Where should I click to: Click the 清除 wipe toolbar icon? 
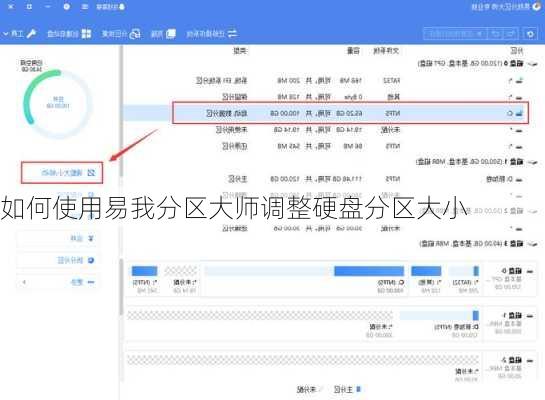click(171, 34)
